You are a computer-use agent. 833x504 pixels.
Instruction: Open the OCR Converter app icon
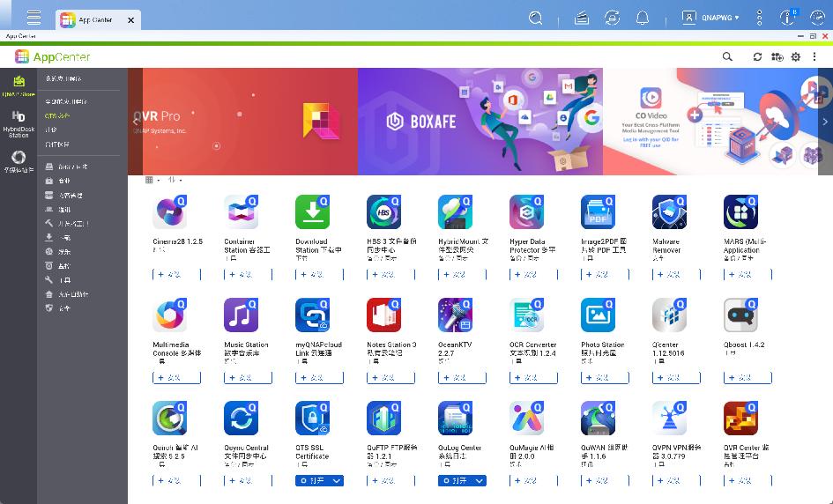(x=526, y=315)
